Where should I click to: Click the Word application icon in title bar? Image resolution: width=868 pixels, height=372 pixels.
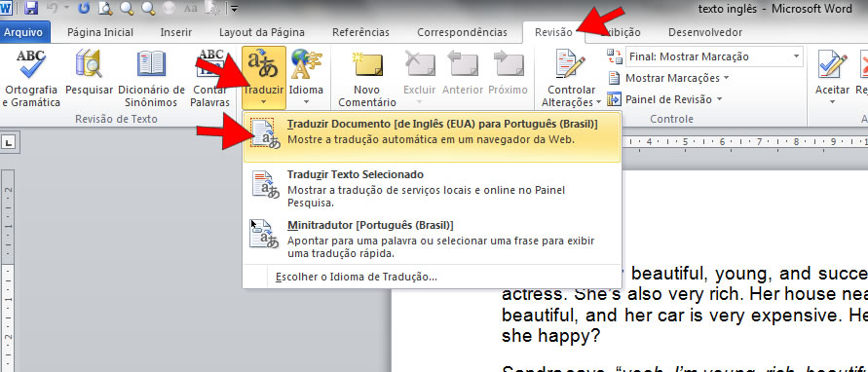(7, 8)
